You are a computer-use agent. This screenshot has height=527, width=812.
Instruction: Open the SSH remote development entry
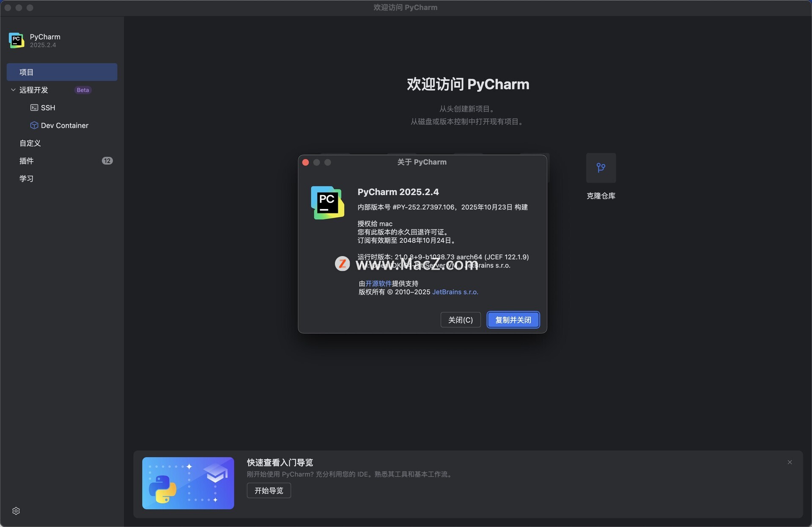click(47, 108)
